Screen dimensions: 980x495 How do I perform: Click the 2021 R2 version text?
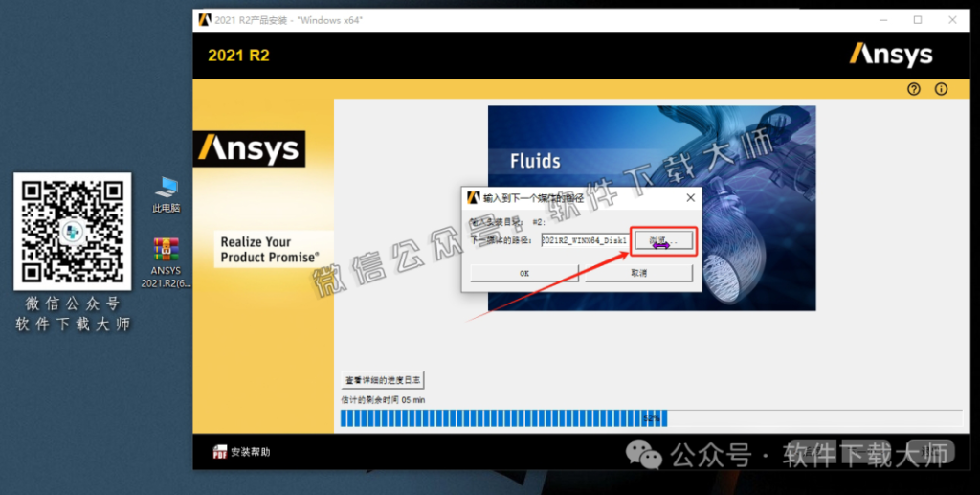click(x=238, y=56)
